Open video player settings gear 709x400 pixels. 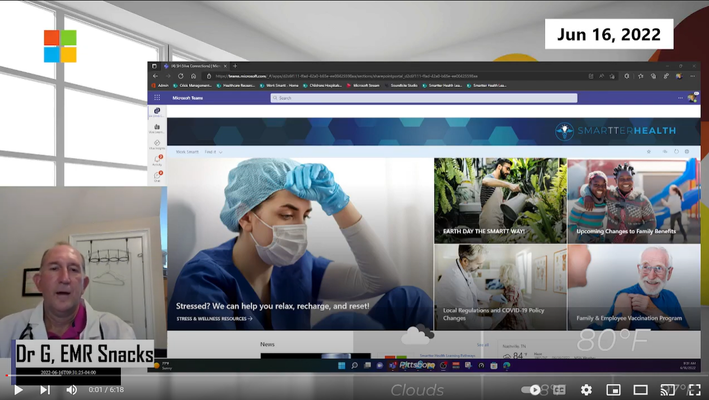[586, 390]
